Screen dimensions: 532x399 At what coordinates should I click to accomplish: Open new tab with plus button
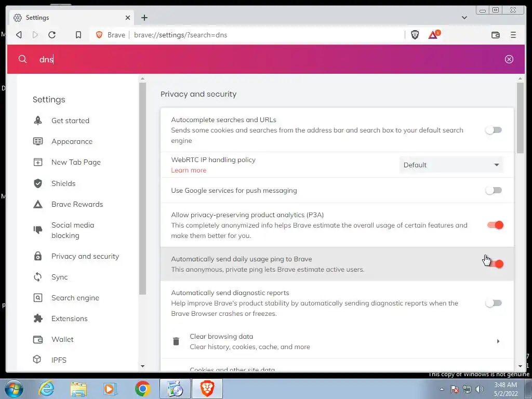[x=144, y=18]
